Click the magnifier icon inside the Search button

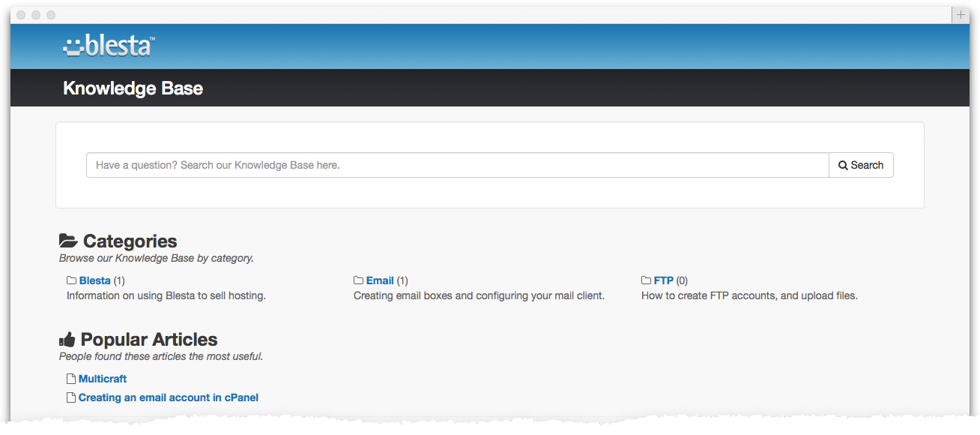844,164
